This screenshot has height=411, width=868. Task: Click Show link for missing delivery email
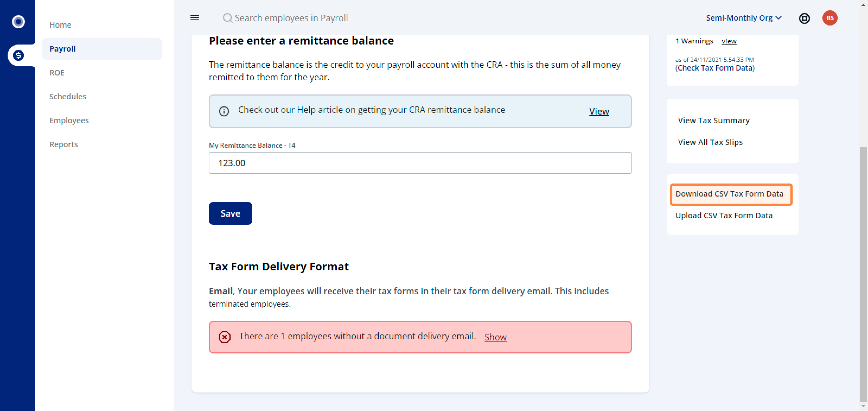[495, 337]
